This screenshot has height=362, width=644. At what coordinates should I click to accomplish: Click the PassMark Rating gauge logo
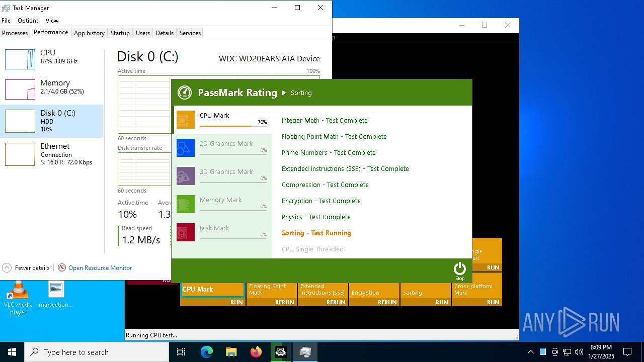[185, 93]
